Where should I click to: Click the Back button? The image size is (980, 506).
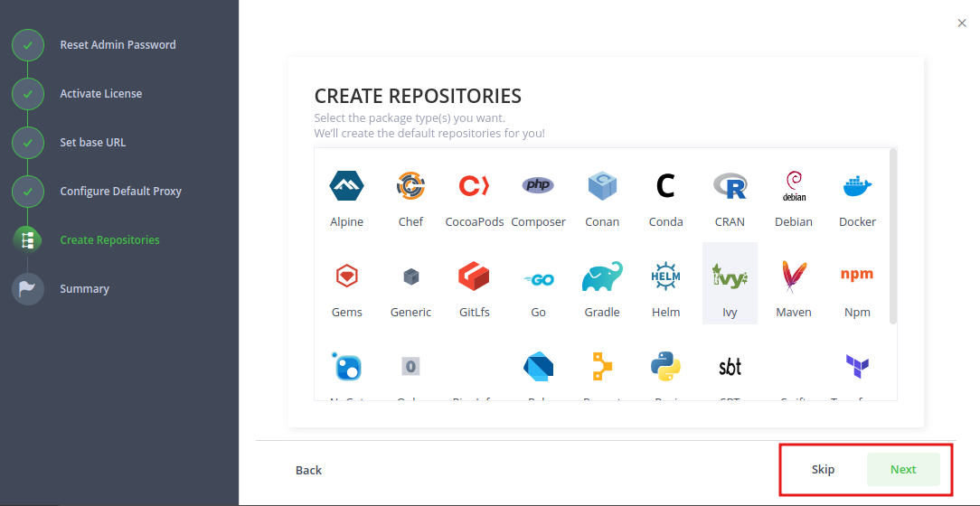click(x=309, y=471)
